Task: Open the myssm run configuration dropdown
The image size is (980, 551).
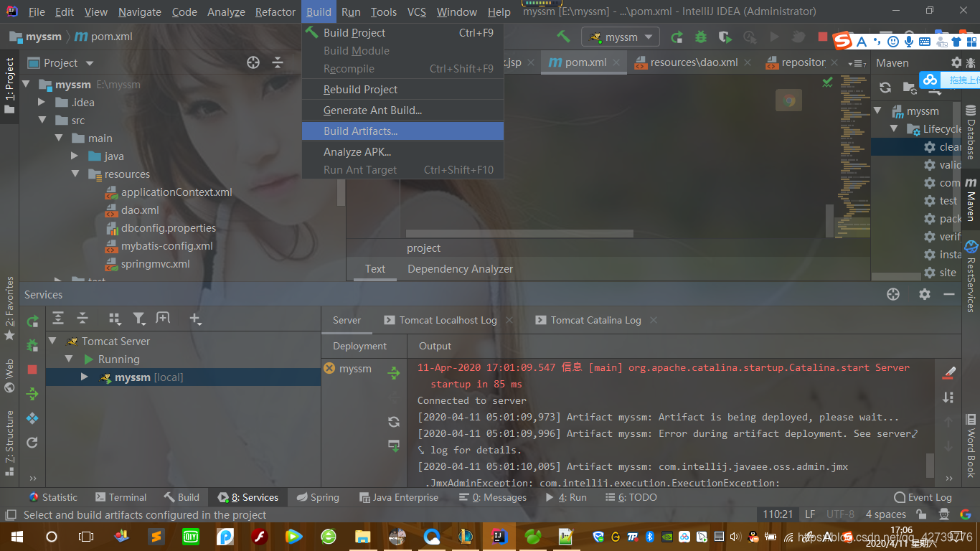Action: 621,37
